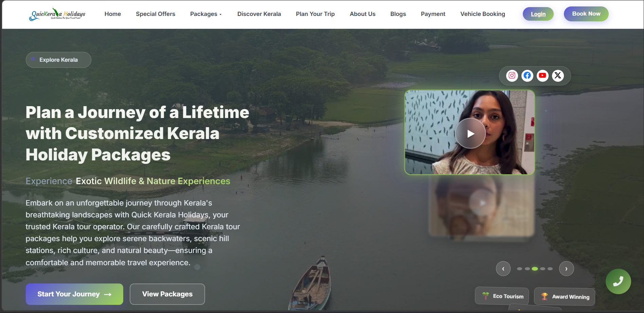The height and width of the screenshot is (313, 644).
Task: Click the View Packages button
Action: coord(167,294)
